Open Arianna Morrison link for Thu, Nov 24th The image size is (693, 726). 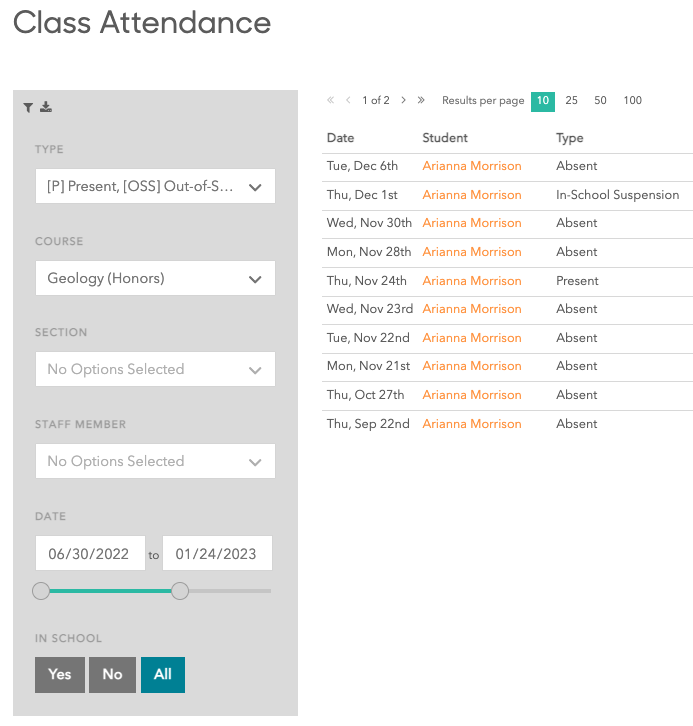[x=472, y=281]
